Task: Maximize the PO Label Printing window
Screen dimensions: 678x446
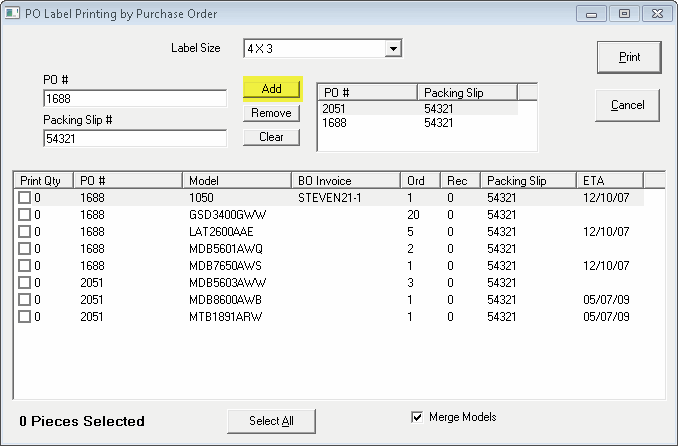Action: pos(624,14)
